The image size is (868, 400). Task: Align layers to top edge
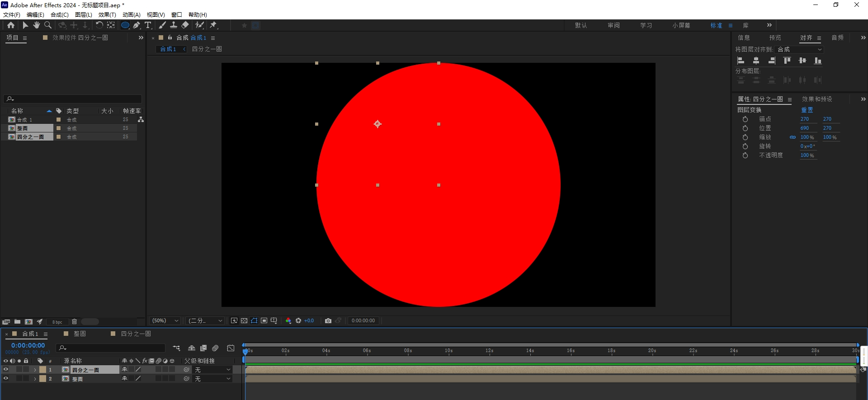point(787,61)
